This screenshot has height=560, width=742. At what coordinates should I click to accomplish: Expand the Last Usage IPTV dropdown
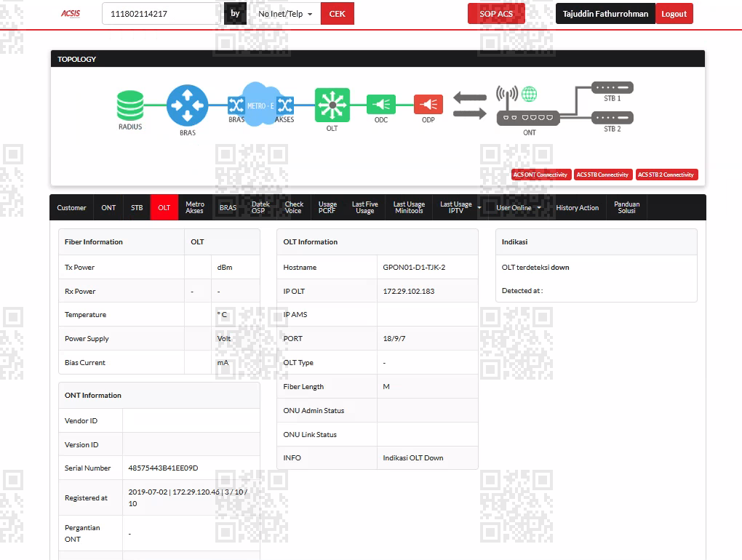460,207
